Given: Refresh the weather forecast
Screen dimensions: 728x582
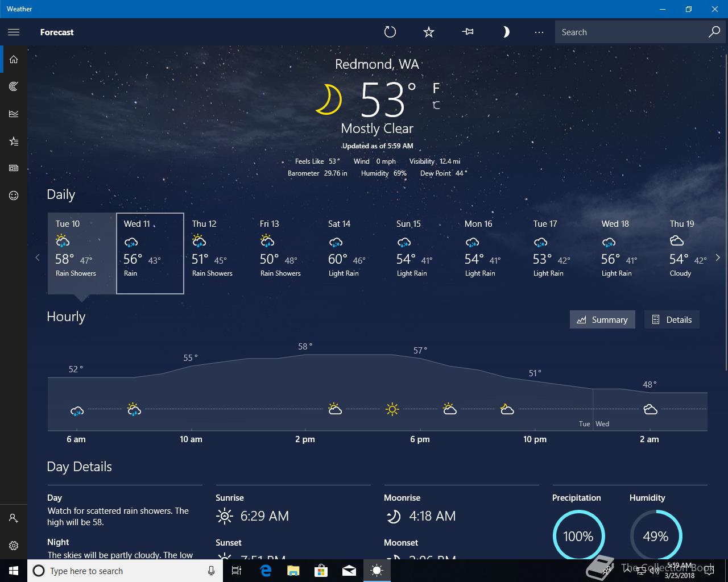Looking at the screenshot, I should click(390, 32).
